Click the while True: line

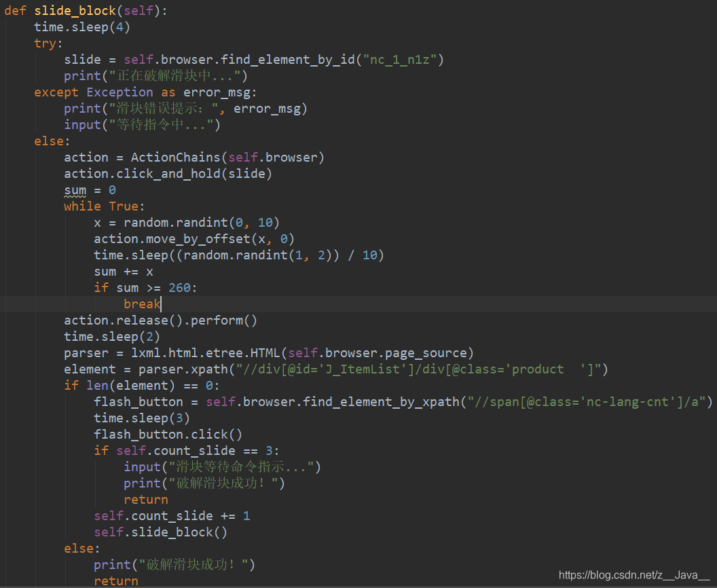(105, 206)
